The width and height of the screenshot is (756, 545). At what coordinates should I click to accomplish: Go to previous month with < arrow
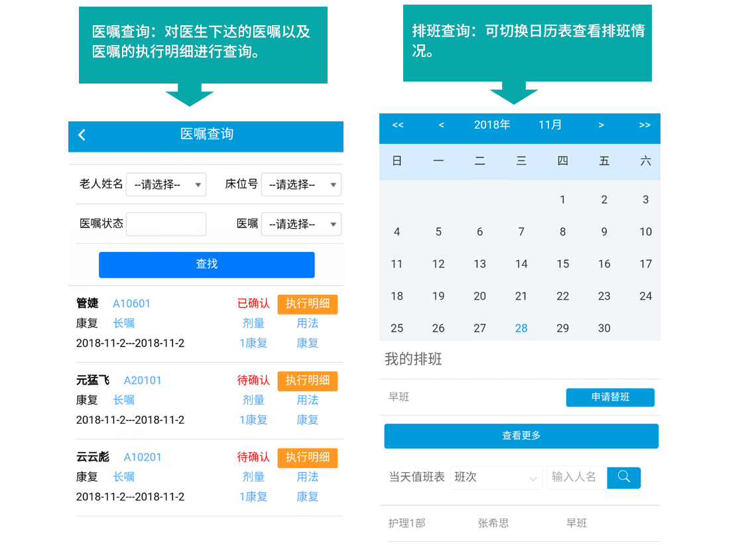pos(442,125)
